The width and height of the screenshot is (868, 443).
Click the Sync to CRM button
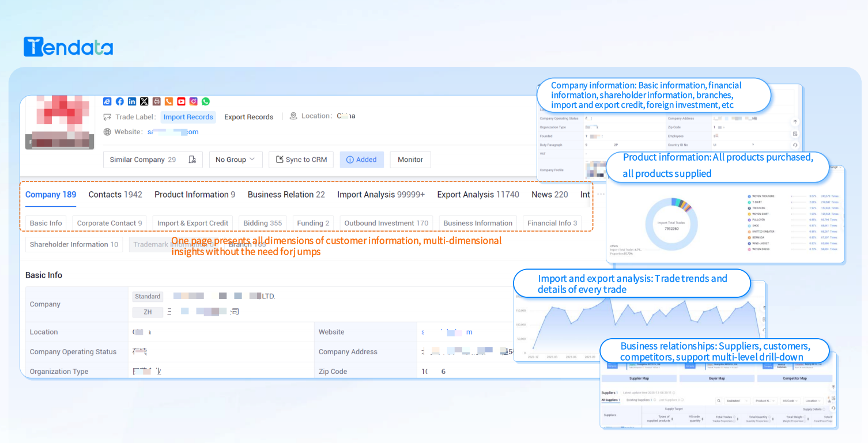coord(301,160)
